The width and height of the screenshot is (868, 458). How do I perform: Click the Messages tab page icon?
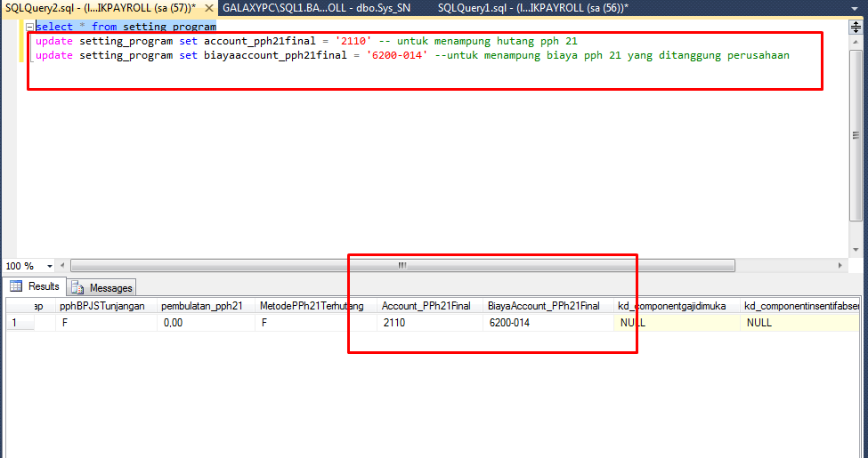[78, 288]
